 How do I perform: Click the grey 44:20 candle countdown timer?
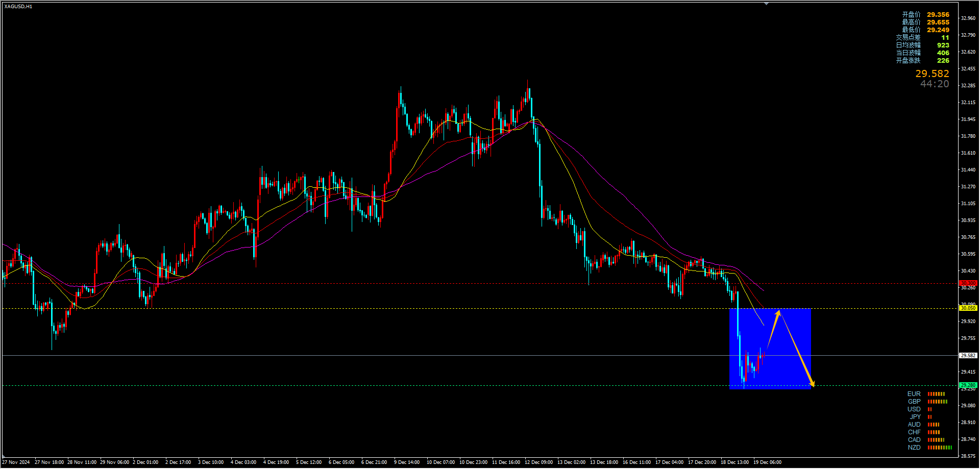pyautogui.click(x=935, y=84)
